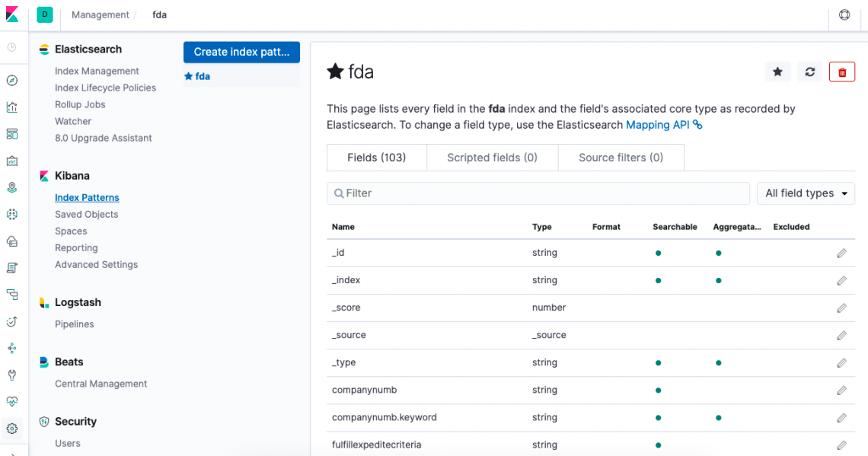Toggle fda as default index with star button
Viewport: 868px width, 456px height.
pos(777,72)
